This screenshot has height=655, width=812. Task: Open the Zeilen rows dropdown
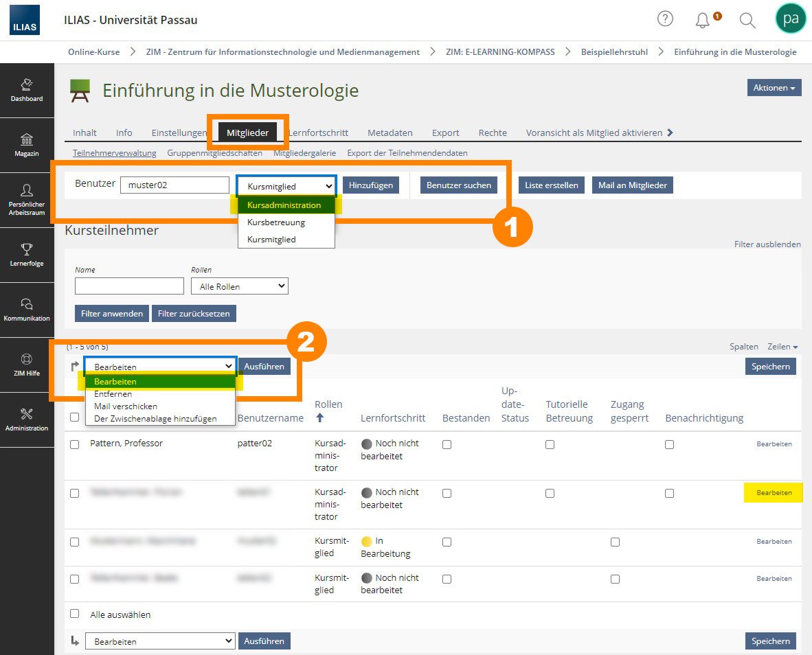pyautogui.click(x=782, y=347)
